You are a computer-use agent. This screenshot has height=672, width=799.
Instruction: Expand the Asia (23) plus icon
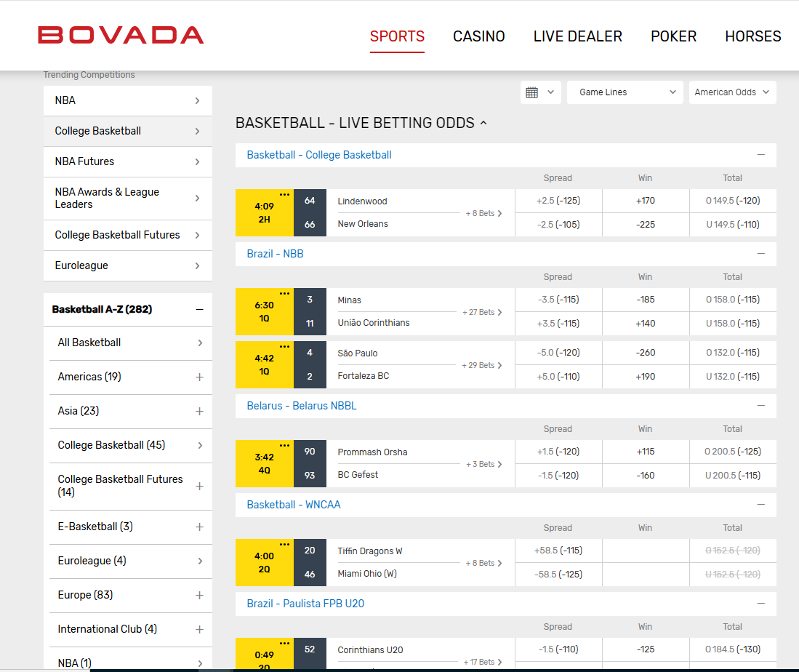[199, 411]
